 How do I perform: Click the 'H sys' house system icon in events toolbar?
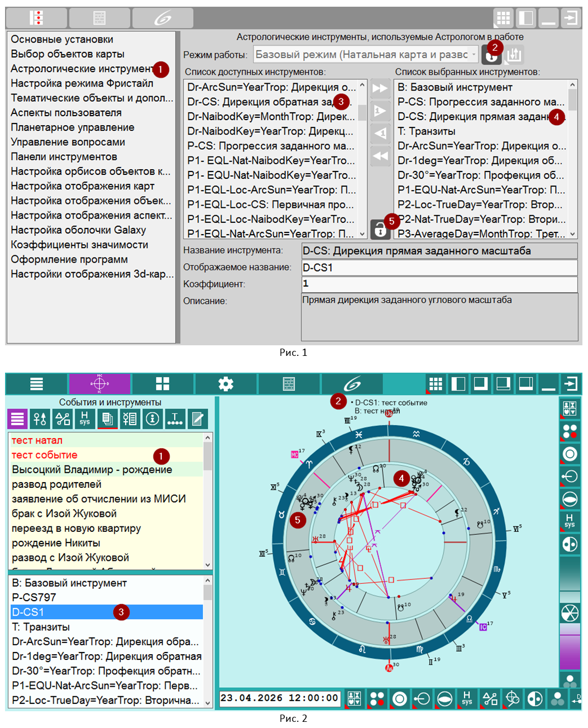[85, 418]
